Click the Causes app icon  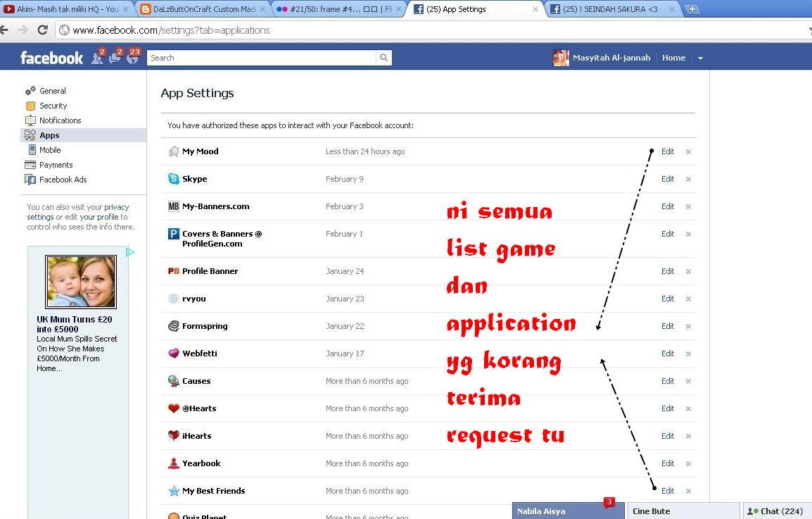(174, 381)
